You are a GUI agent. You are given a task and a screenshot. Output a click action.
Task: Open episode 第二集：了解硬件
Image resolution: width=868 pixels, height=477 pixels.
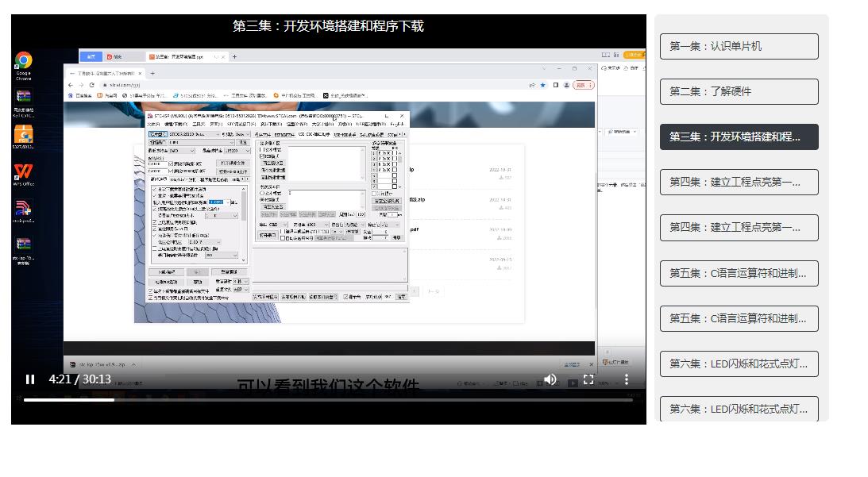[739, 91]
